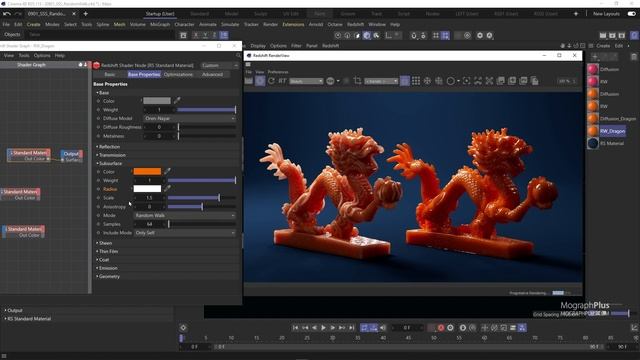Image resolution: width=640 pixels, height=360 pixels.
Task: Click the Edit menu in Material Manager
Action: pos(619,46)
